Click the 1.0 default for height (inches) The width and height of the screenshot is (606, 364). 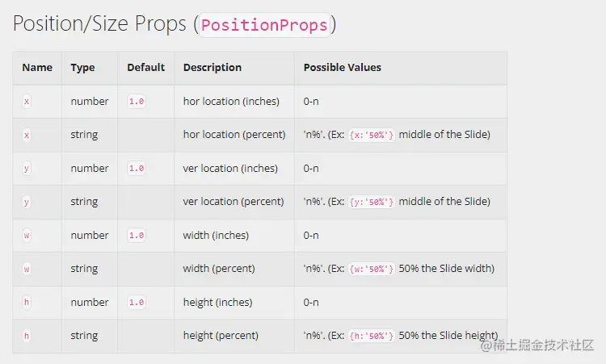(137, 302)
